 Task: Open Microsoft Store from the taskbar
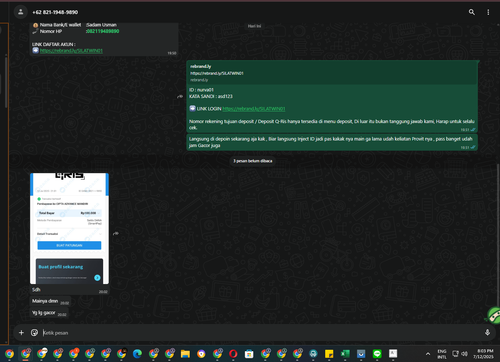(x=249, y=354)
